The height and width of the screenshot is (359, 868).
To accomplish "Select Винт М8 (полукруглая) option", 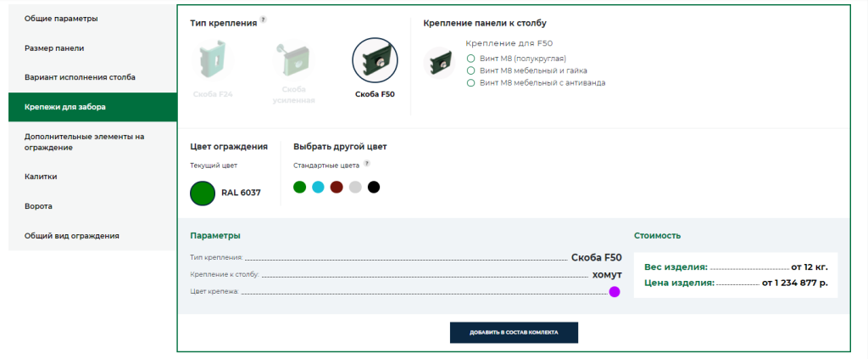I will (470, 58).
